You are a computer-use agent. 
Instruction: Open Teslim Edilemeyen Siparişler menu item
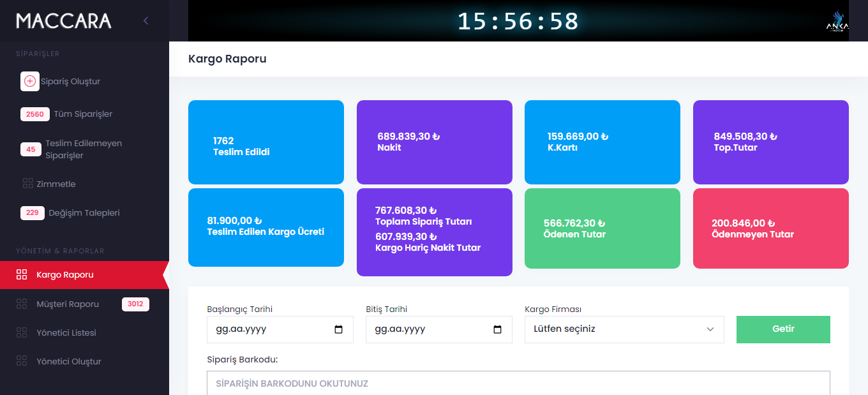83,149
